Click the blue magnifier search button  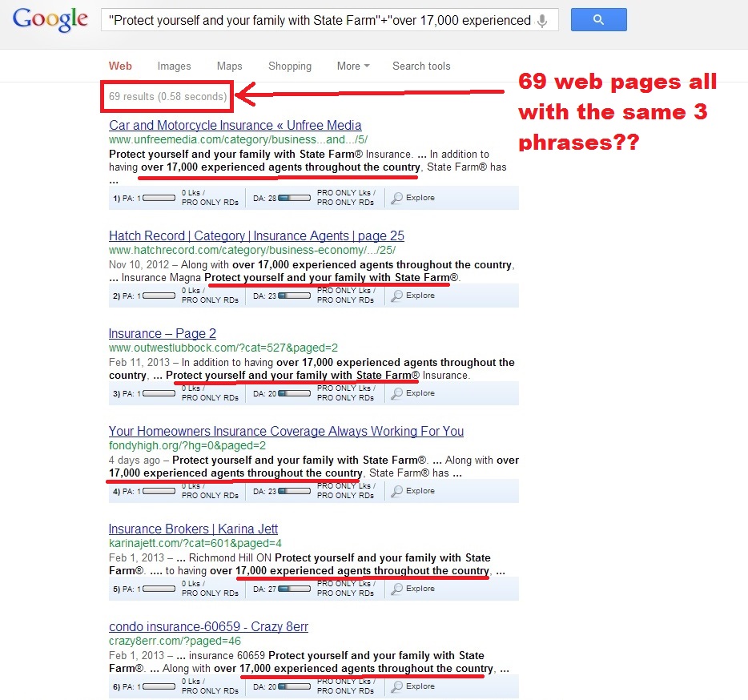coord(599,19)
